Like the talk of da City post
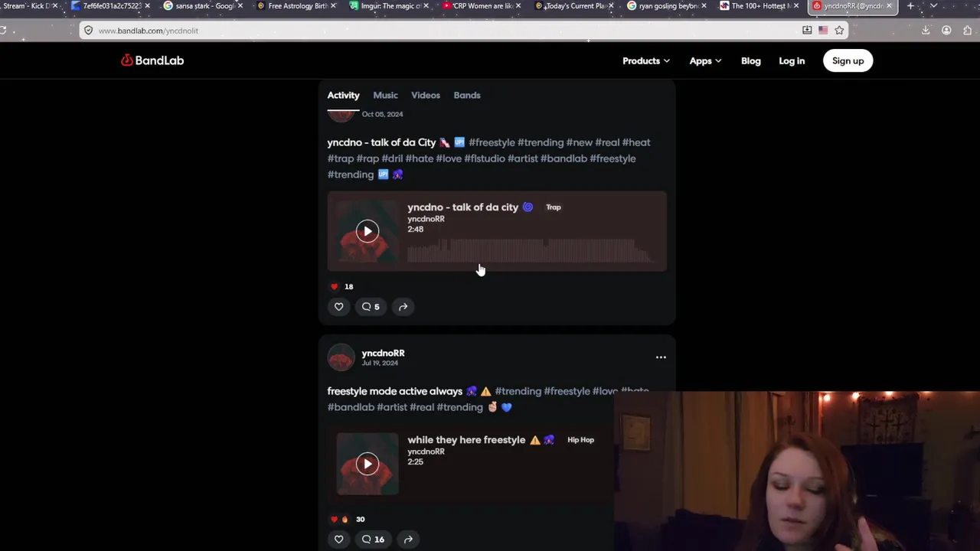980x551 pixels. (338, 307)
